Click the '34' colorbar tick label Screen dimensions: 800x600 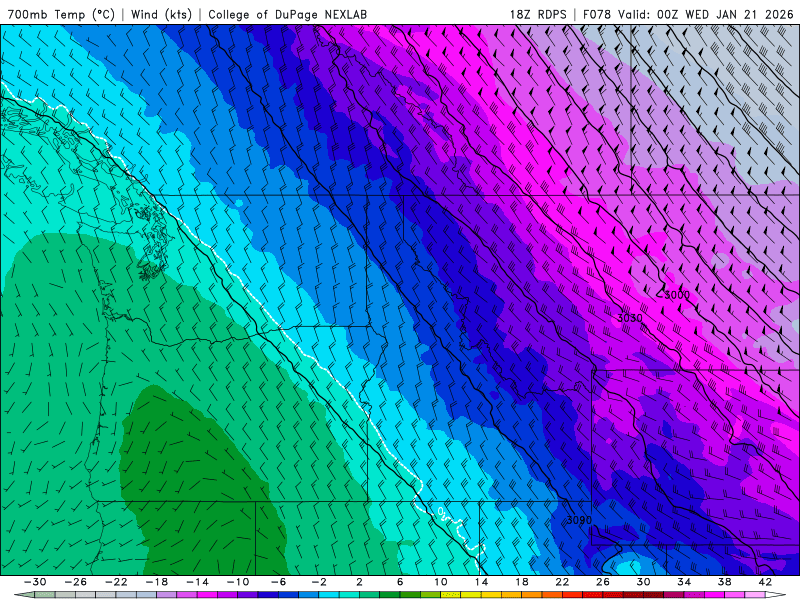coord(684,582)
